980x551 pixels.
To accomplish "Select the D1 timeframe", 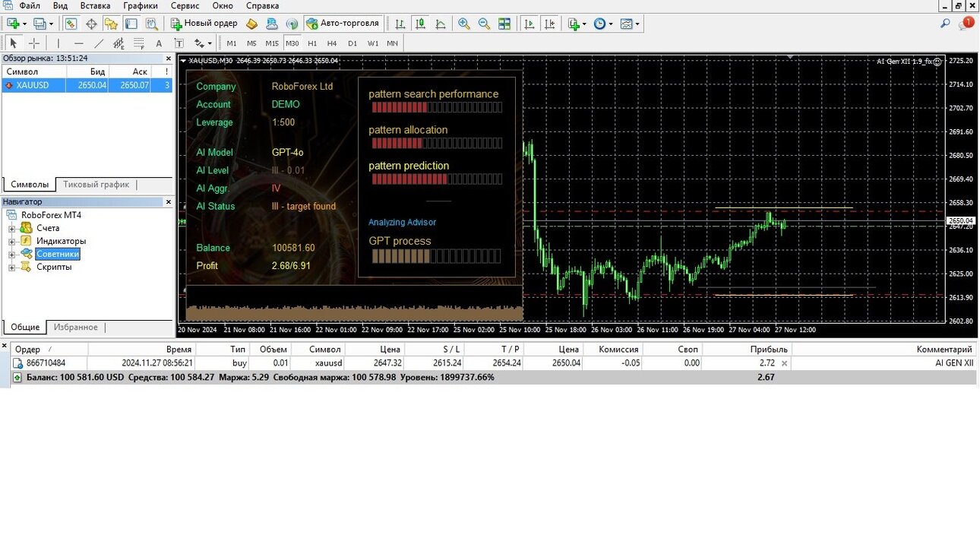I will 352,43.
